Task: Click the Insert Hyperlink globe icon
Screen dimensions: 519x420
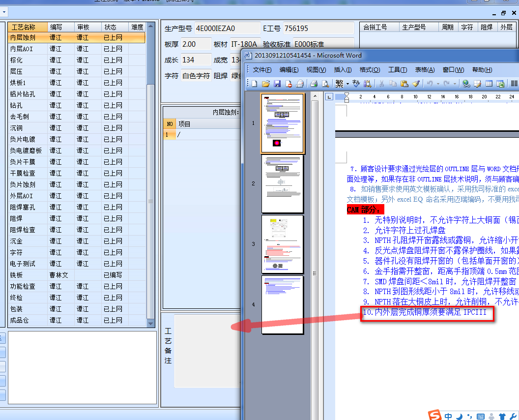Action: coord(466,84)
